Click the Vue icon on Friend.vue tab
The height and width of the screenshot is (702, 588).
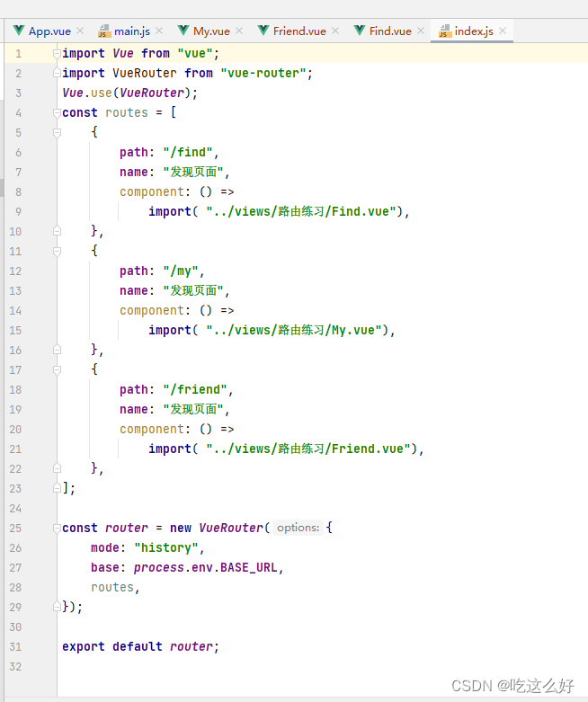point(263,31)
